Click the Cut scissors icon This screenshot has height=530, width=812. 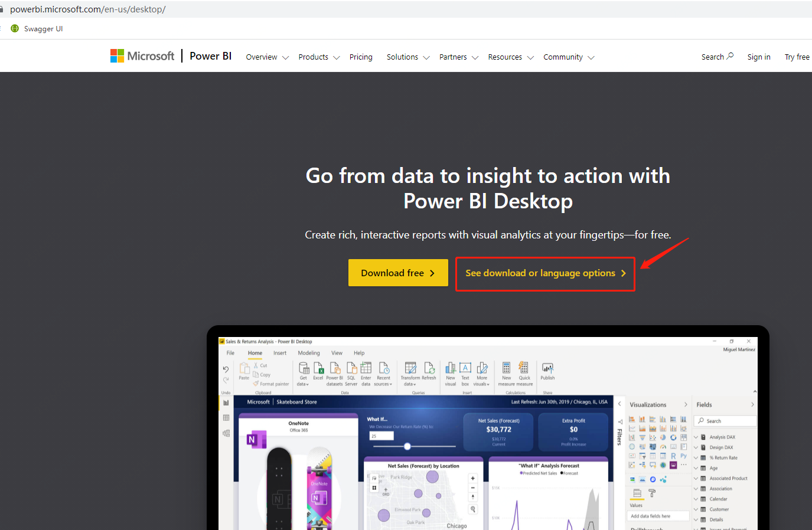[256, 365]
